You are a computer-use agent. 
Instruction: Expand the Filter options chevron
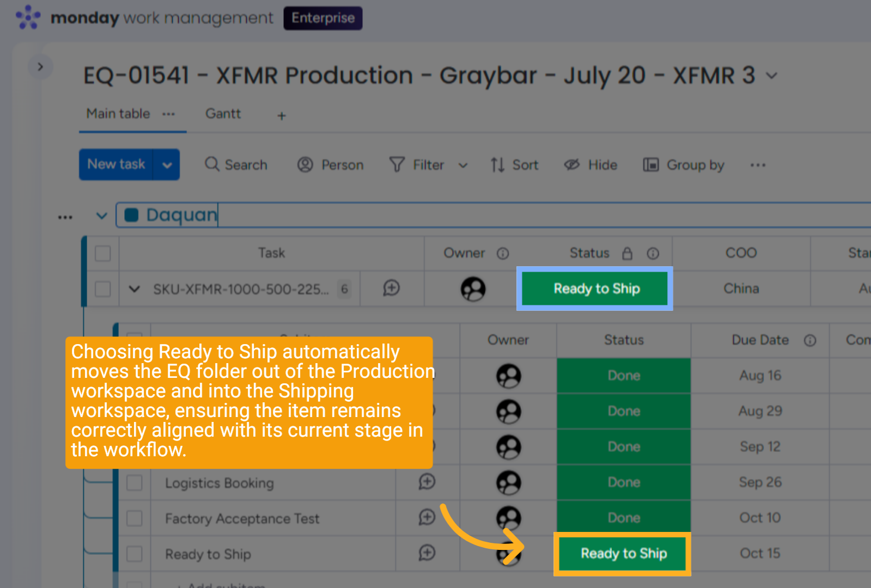pyautogui.click(x=463, y=165)
